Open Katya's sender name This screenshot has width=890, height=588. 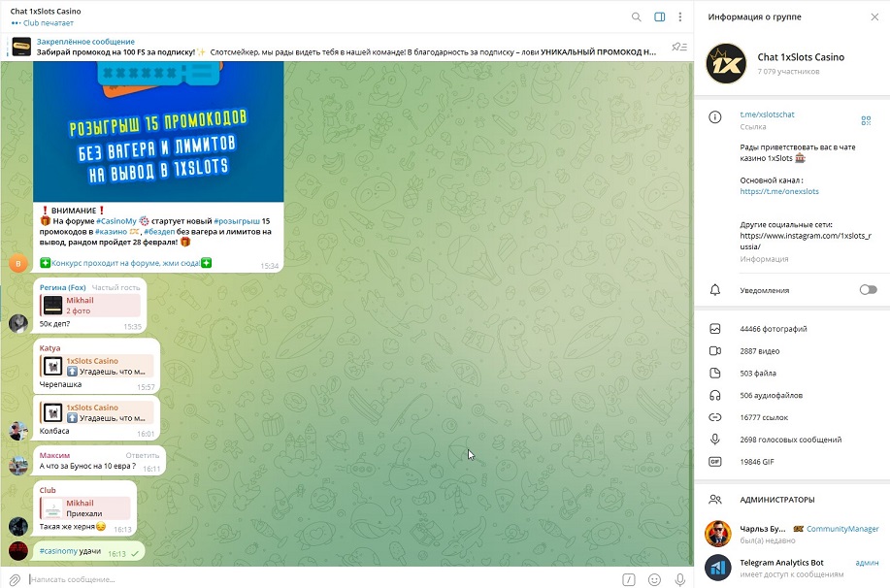[x=49, y=348]
